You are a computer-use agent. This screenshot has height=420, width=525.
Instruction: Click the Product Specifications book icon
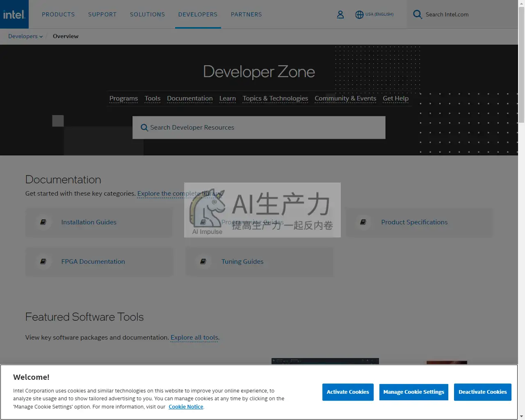point(363,222)
